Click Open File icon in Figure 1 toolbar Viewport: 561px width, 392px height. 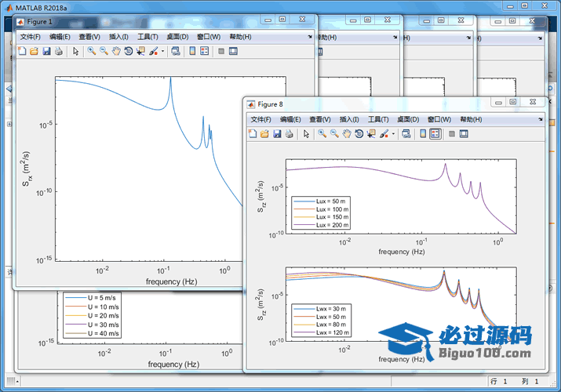click(x=34, y=51)
